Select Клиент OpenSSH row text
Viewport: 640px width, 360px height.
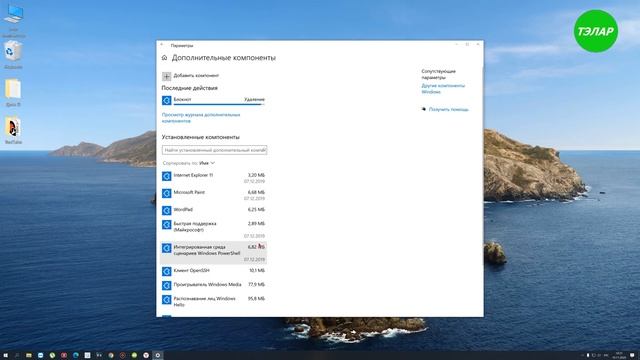pyautogui.click(x=191, y=271)
